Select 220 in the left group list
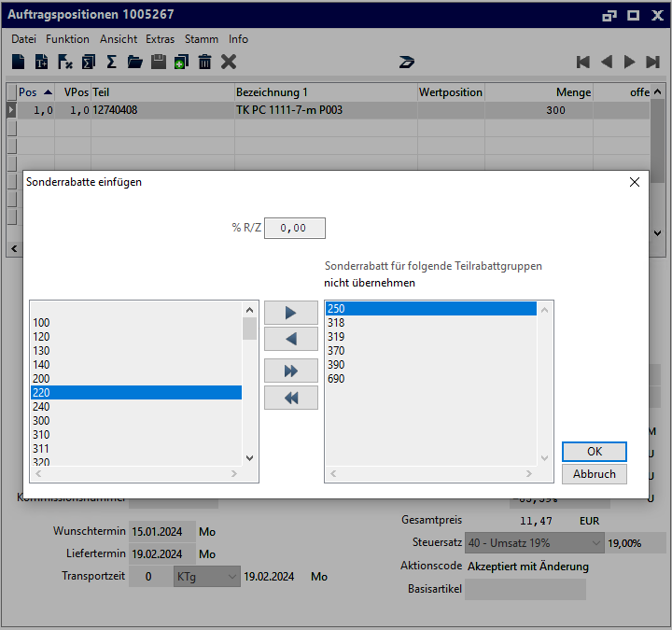 coord(136,393)
